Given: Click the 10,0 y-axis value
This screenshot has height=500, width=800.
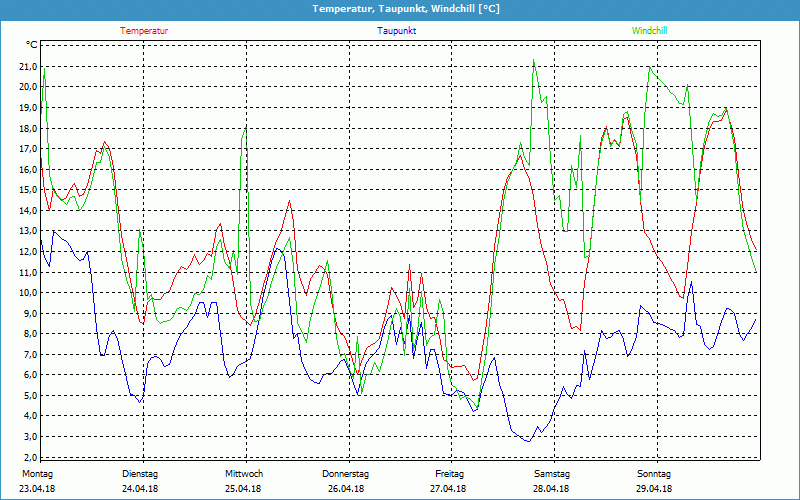Looking at the screenshot, I should point(29,293).
